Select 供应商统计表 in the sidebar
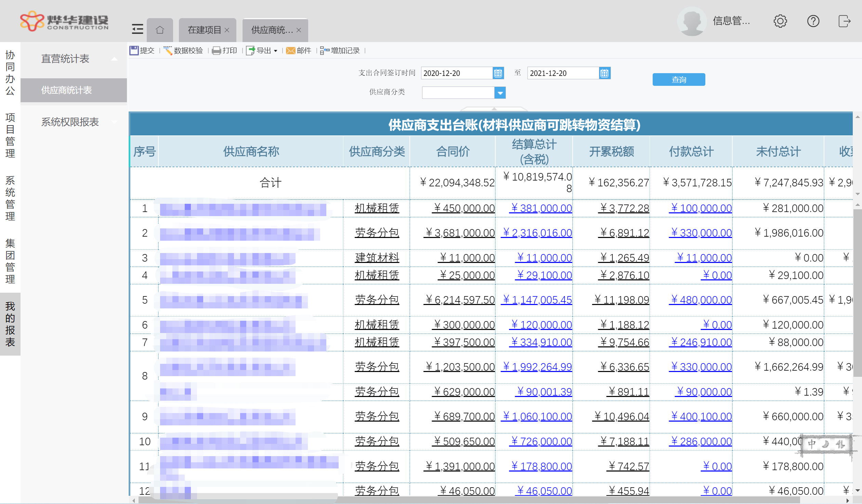The image size is (862, 504). tap(74, 90)
